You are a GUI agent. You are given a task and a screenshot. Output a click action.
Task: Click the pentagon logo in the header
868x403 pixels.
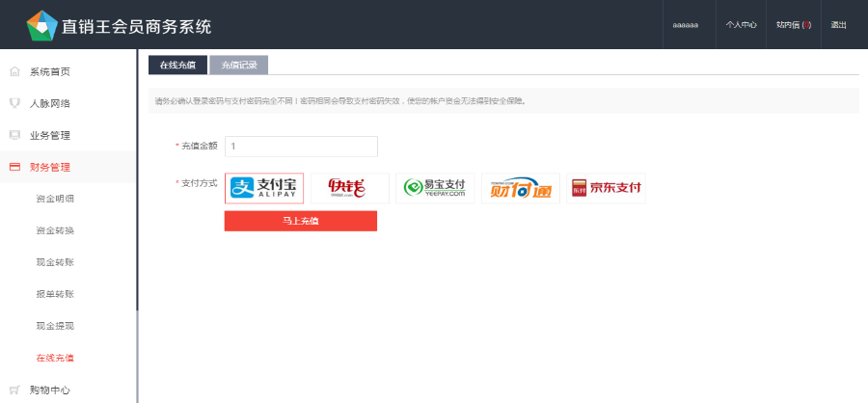42,25
